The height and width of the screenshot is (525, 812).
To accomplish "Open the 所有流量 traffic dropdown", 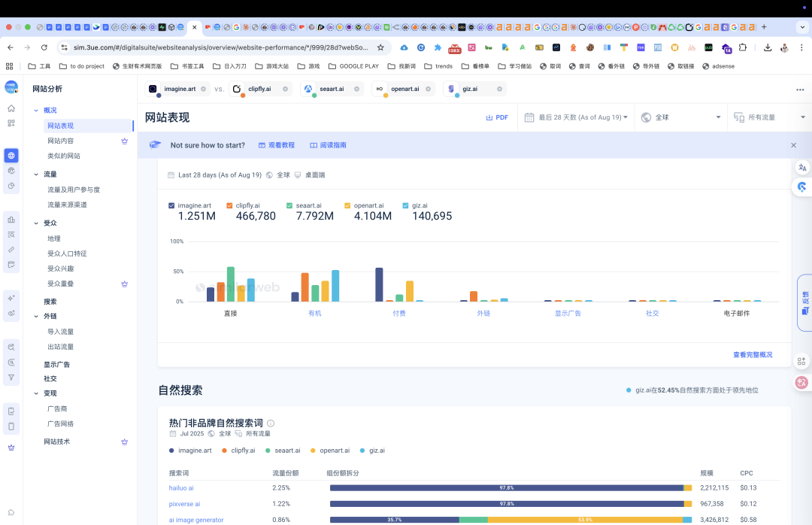I will [770, 117].
